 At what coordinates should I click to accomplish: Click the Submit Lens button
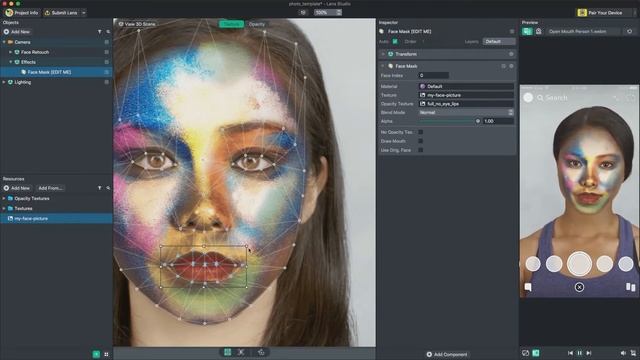tap(61, 13)
